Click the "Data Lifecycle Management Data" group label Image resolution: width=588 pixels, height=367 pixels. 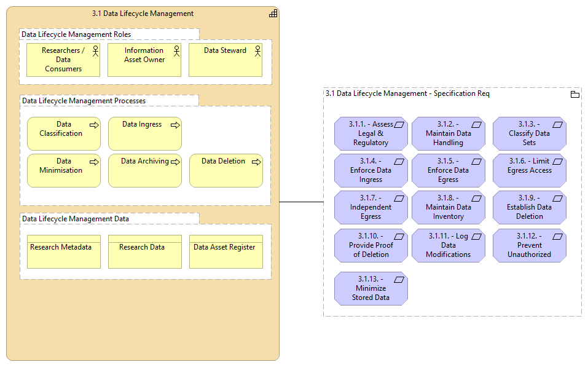coord(76,218)
